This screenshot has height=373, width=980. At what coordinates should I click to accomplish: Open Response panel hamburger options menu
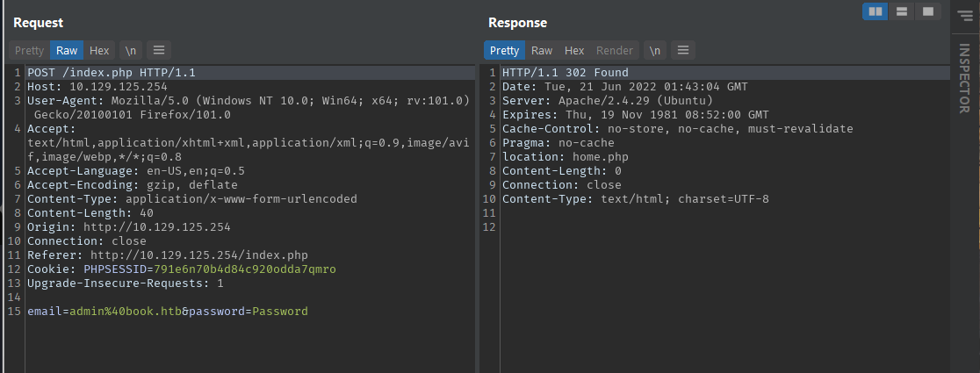point(682,51)
